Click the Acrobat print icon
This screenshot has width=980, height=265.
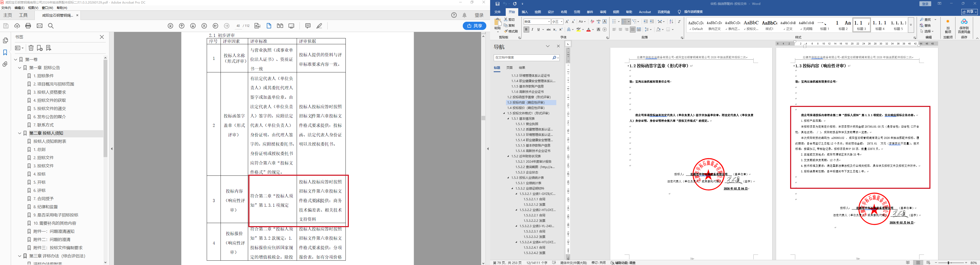pyautogui.click(x=28, y=26)
